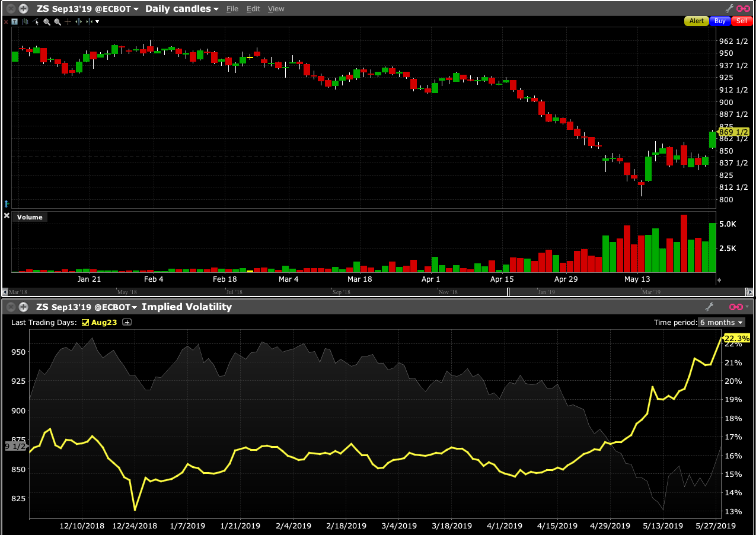Click the expand horizontal spacing icon
This screenshot has height=535, width=756.
coord(78,22)
